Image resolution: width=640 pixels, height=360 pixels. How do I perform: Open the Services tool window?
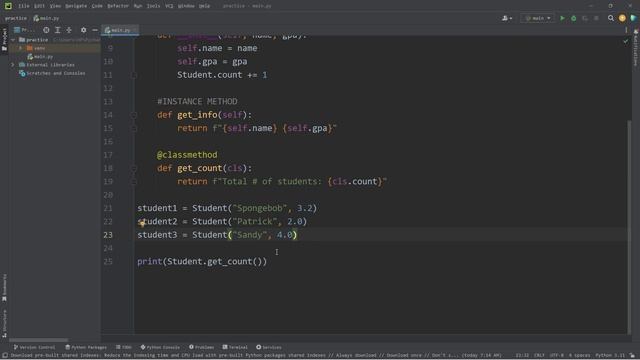pyautogui.click(x=269, y=347)
